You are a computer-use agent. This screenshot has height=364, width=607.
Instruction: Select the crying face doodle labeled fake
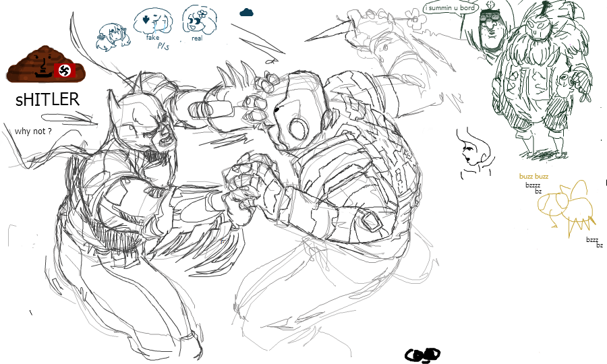pos(153,22)
